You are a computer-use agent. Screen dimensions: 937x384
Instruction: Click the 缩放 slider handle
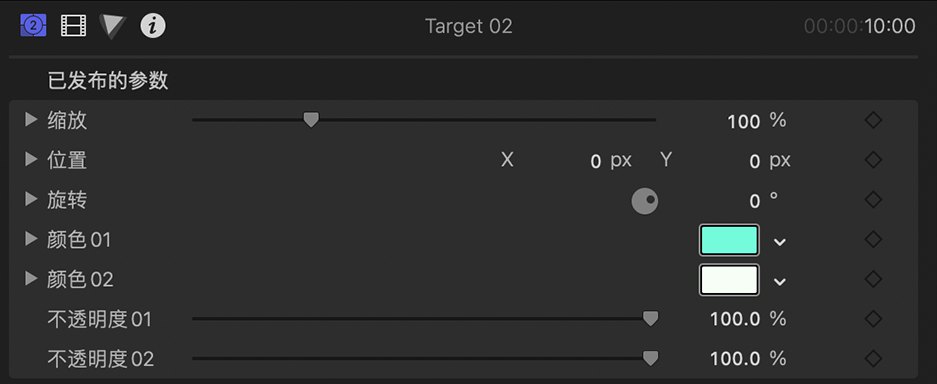point(311,120)
